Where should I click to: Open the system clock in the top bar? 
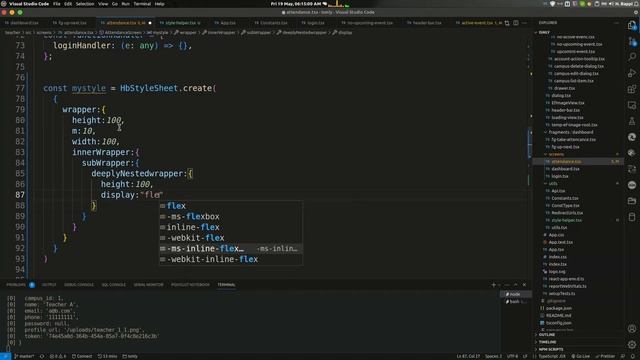click(296, 4)
